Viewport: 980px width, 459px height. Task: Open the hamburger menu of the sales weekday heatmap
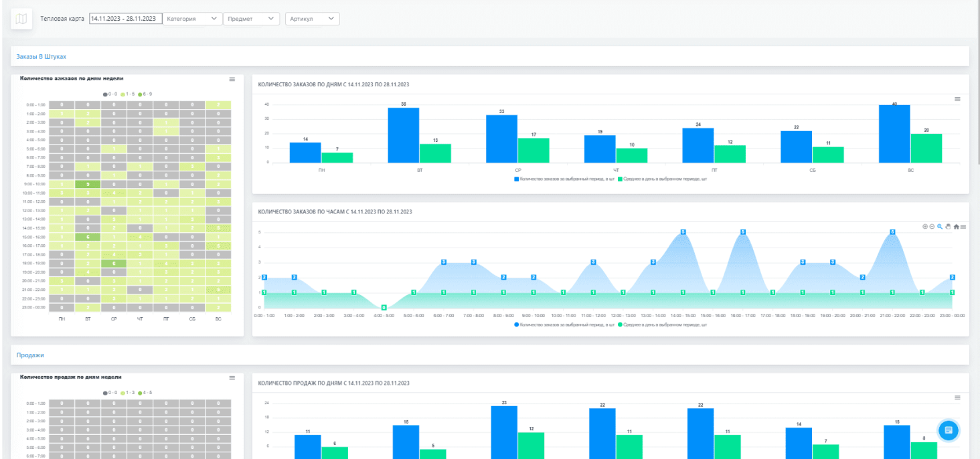(x=232, y=378)
